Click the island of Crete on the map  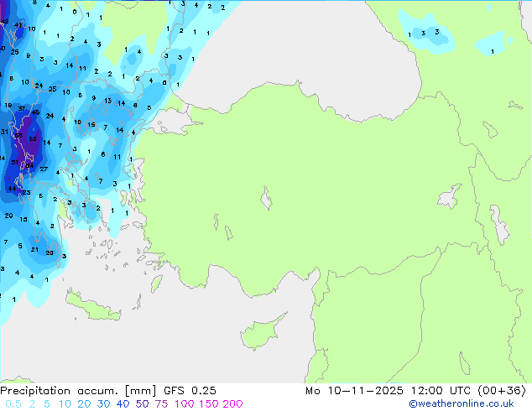click(x=92, y=307)
